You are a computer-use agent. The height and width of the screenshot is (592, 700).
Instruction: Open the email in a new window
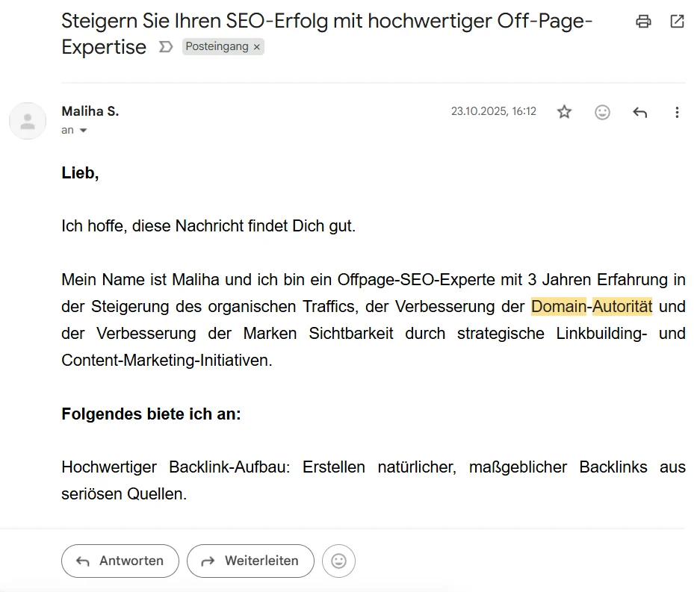[x=678, y=22]
